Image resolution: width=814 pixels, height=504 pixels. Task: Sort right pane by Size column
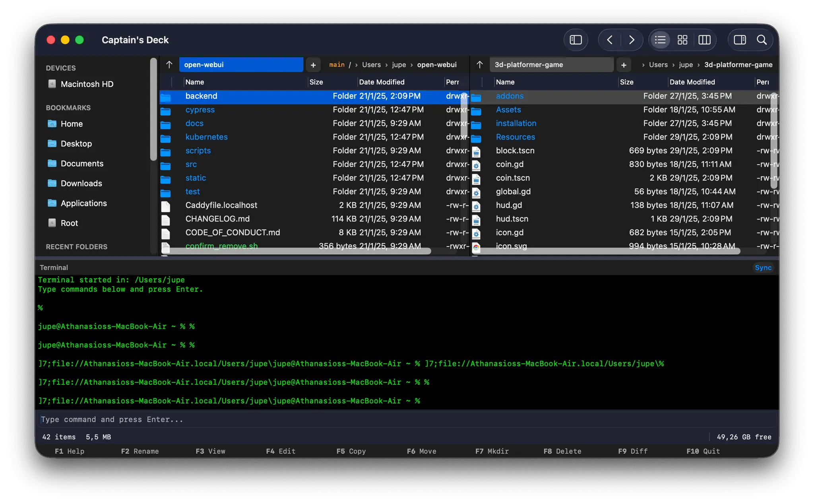click(627, 82)
